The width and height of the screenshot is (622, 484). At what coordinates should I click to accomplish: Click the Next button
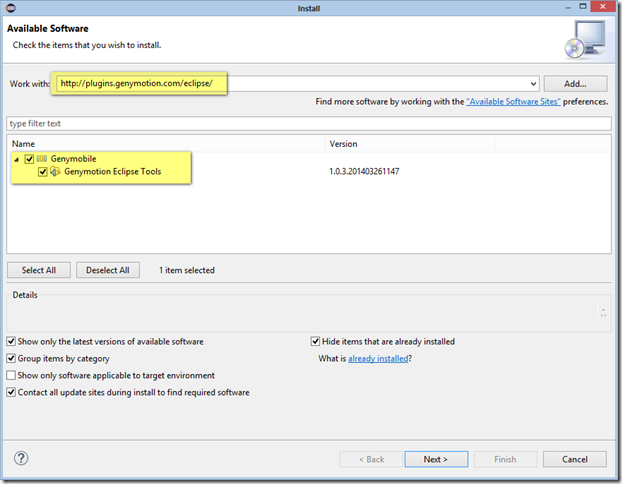coord(436,459)
